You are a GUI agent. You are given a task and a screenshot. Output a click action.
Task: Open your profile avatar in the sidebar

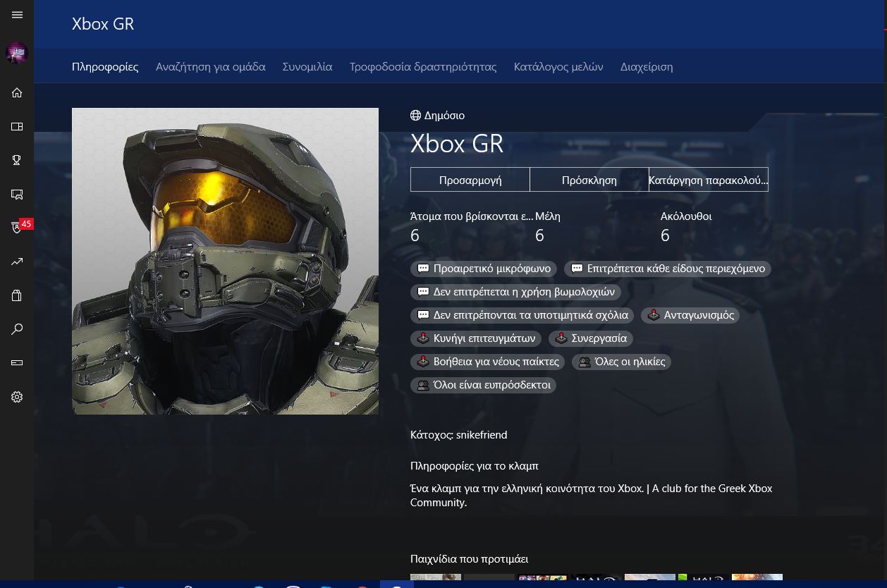click(17, 54)
